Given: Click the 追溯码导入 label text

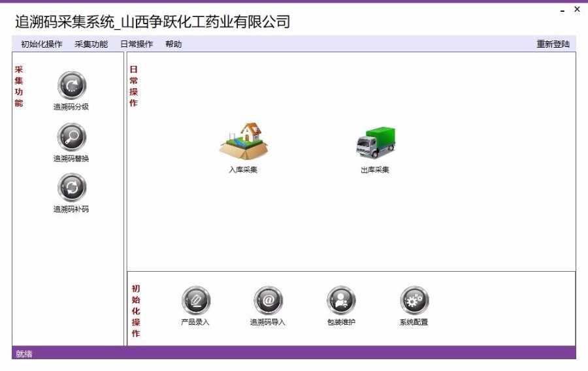Looking at the screenshot, I should coord(268,322).
